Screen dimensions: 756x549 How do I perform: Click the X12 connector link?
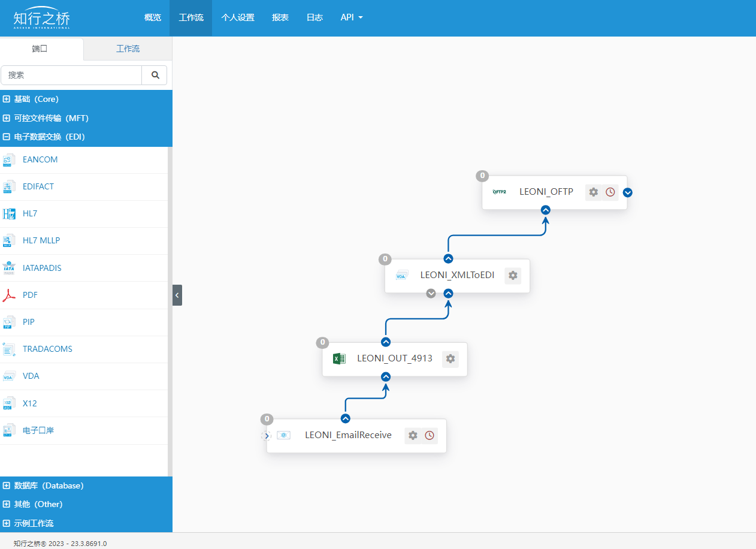[30, 403]
